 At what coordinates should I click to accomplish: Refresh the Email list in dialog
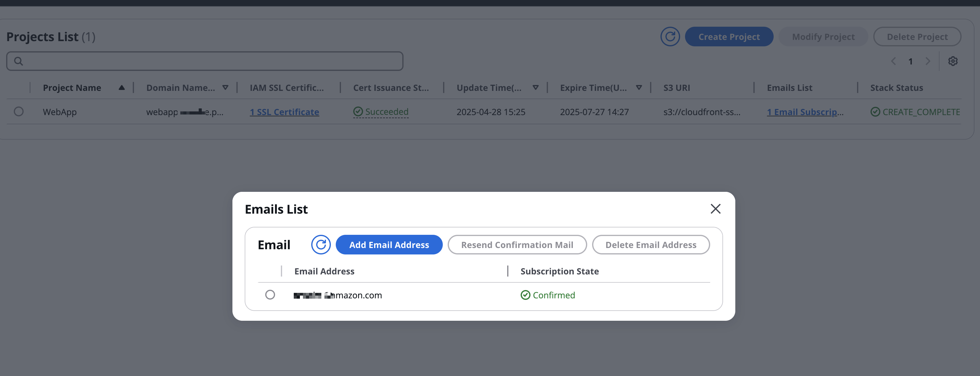[x=321, y=245]
